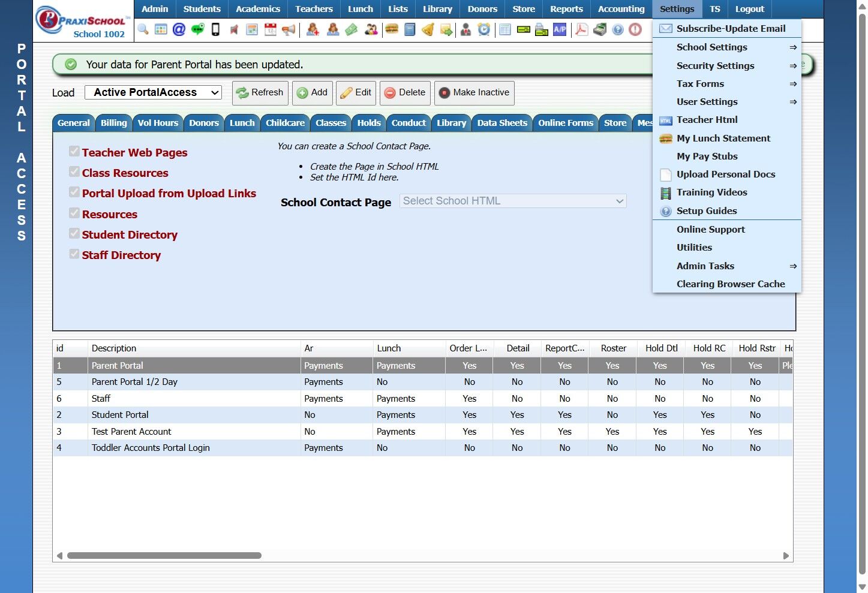
Task: Open the PDF document icon in toolbar
Action: pos(581,29)
